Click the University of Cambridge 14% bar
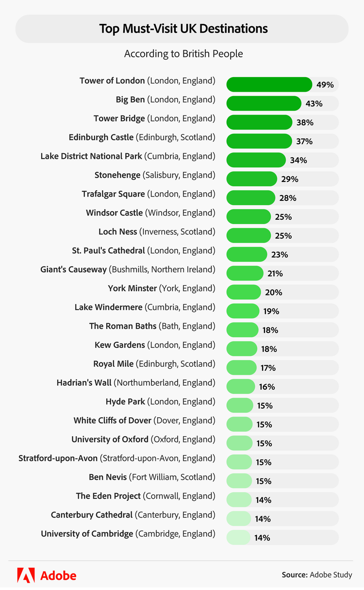 238,538
